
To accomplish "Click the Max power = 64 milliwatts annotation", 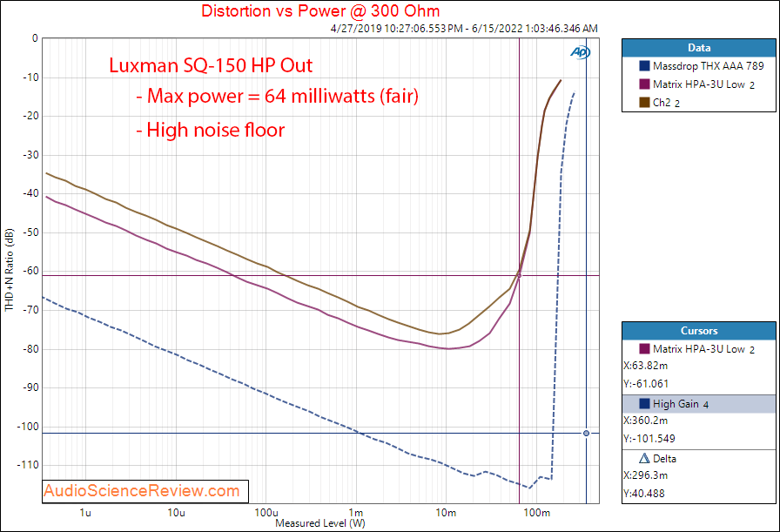I will tap(278, 96).
